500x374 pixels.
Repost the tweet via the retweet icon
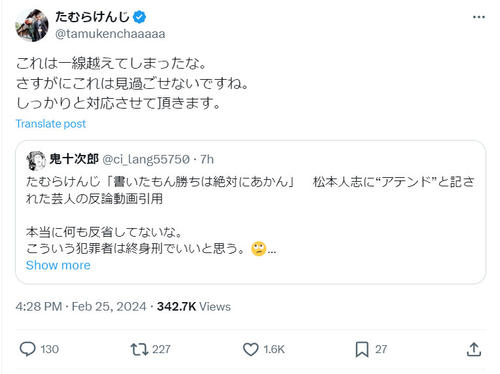pyautogui.click(x=139, y=349)
